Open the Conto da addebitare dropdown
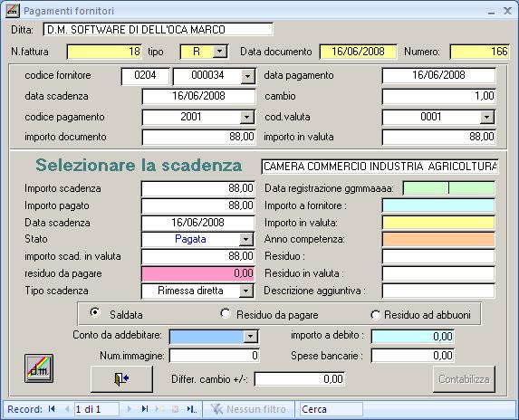519x420 pixels. point(250,337)
